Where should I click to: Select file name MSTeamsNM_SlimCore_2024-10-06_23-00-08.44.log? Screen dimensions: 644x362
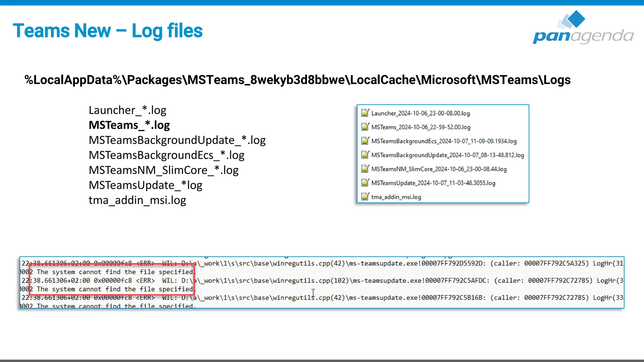point(439,169)
